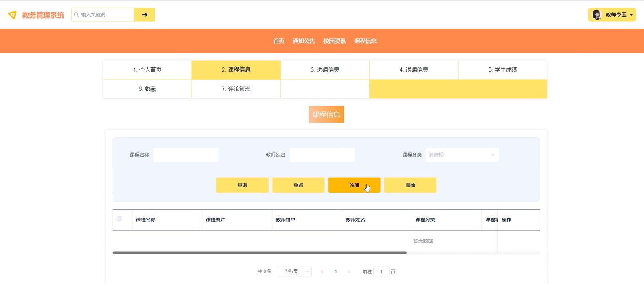
Task: Toggle the select-all checkbox in table header
Action: click(x=119, y=218)
